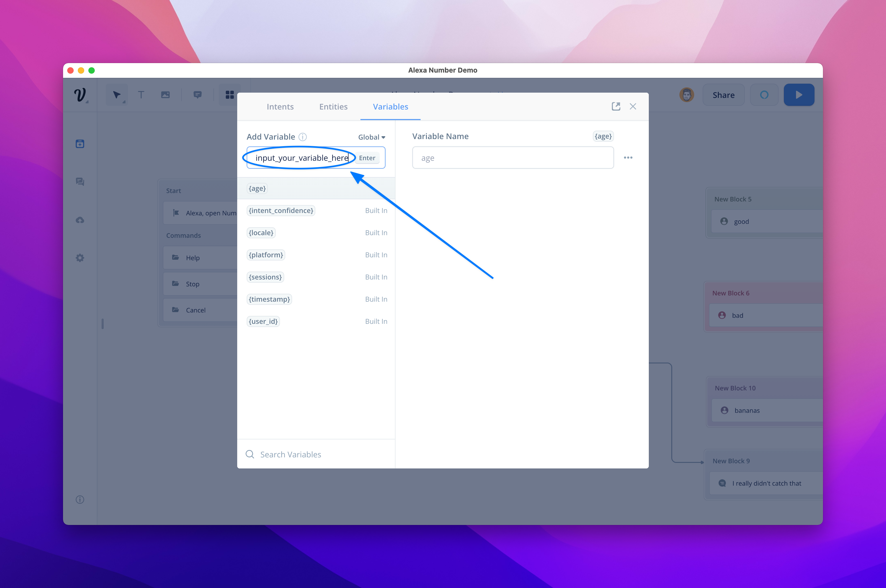Select the Text tool in toolbar

click(141, 95)
